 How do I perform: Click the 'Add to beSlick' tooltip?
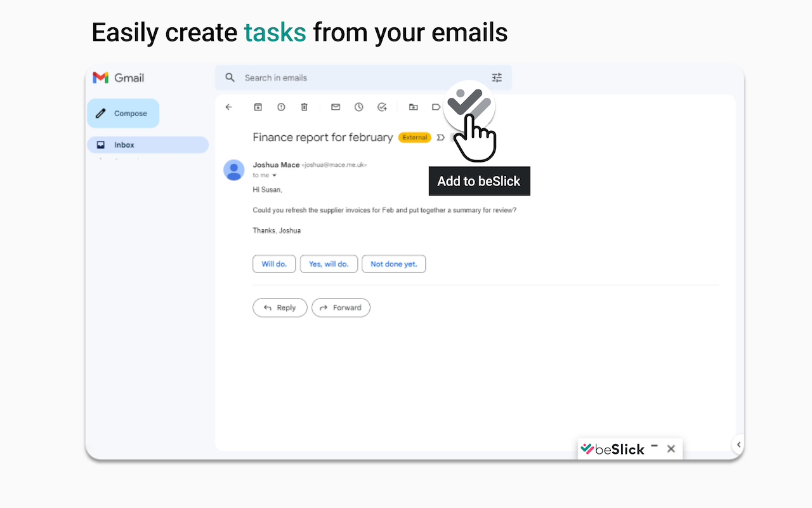point(479,181)
